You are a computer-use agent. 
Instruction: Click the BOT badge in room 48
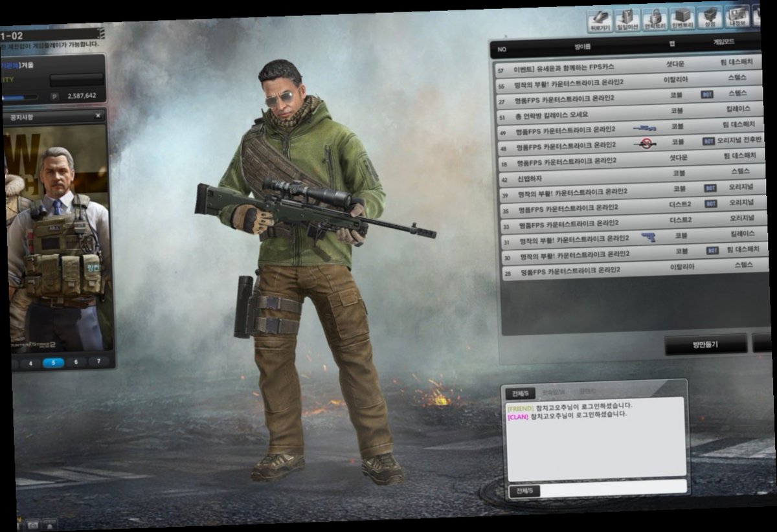709,141
